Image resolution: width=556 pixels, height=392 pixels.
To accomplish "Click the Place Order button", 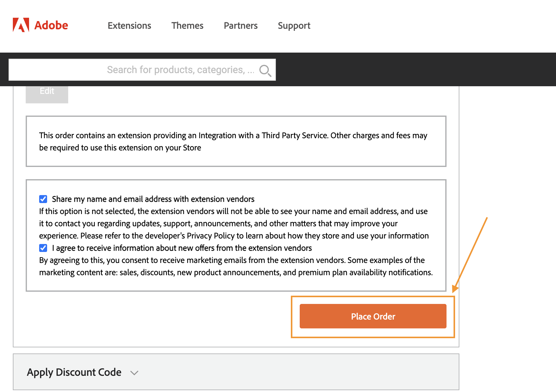I will 373,316.
